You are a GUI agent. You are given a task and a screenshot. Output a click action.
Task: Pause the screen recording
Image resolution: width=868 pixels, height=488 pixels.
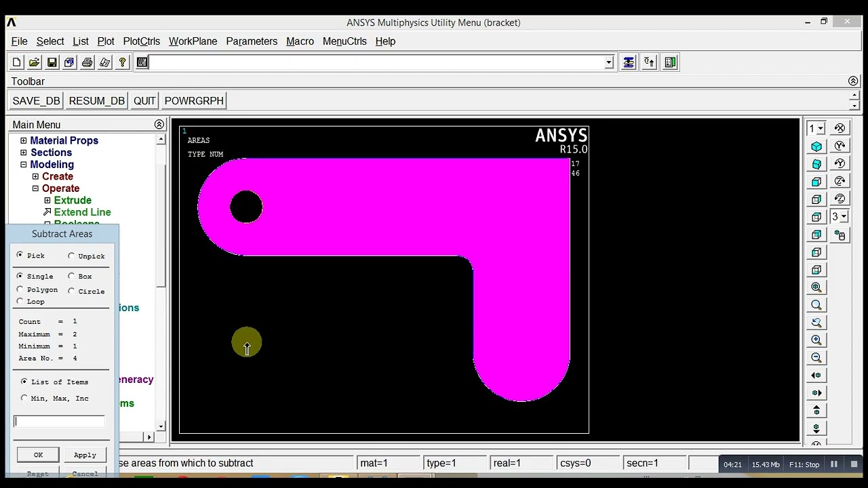(834, 464)
